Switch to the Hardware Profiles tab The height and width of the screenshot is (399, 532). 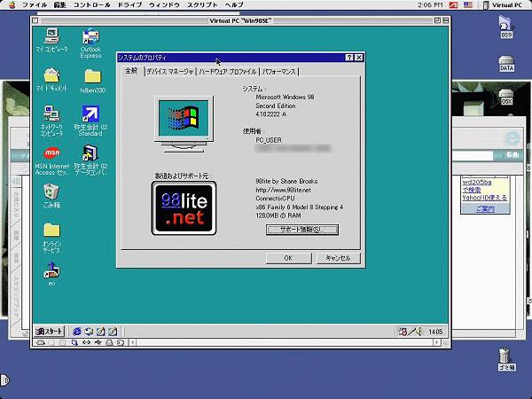[228, 72]
